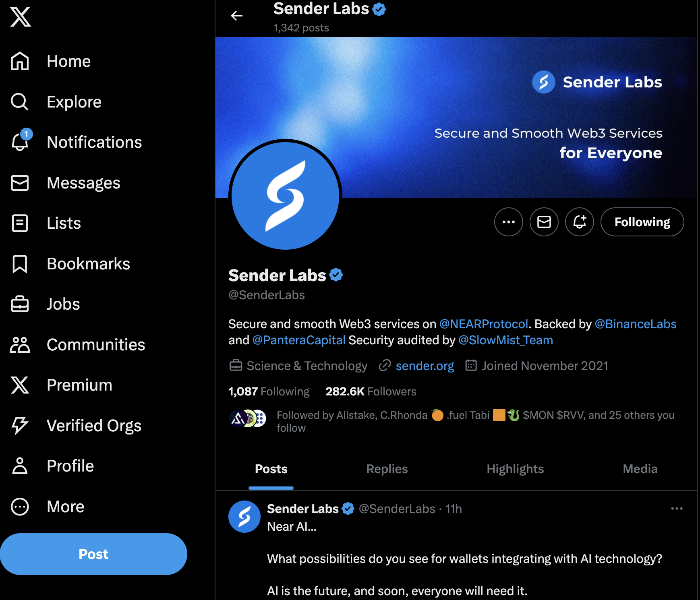Open the sender.org website link

(425, 366)
